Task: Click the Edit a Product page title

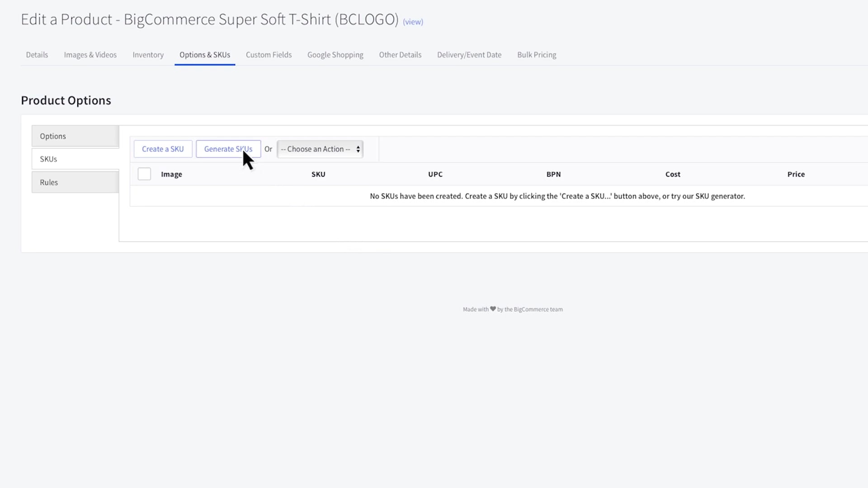Action: [x=210, y=19]
